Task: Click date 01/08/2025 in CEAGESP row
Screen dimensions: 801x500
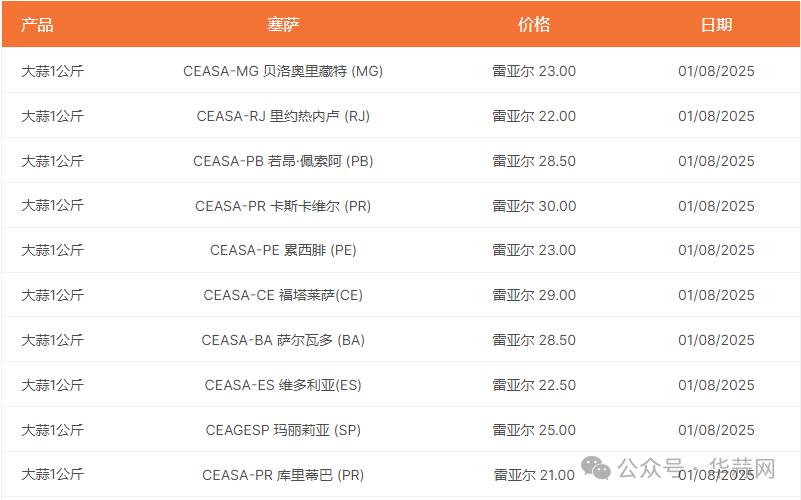Action: tap(716, 430)
